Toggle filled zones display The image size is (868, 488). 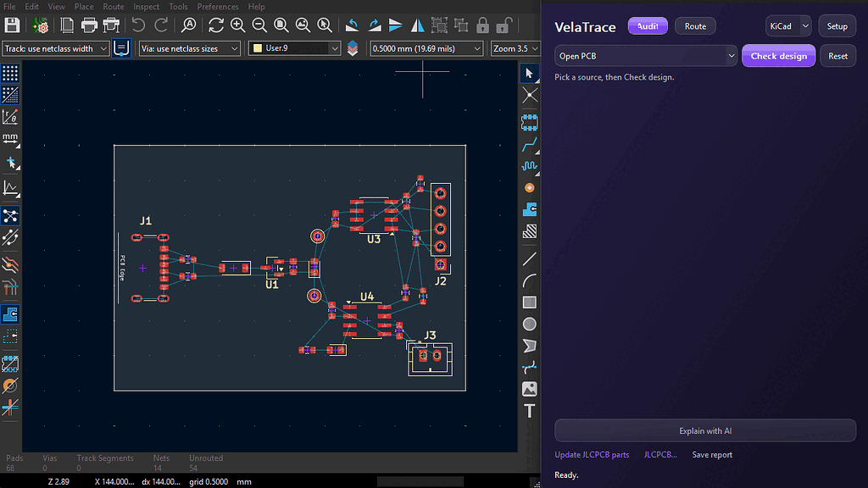tap(10, 314)
